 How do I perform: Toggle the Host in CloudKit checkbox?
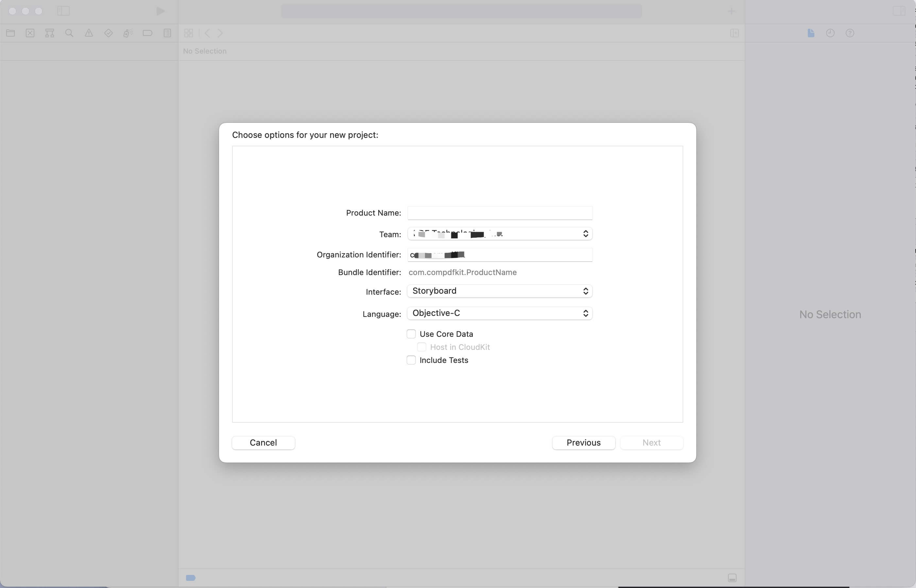click(421, 346)
